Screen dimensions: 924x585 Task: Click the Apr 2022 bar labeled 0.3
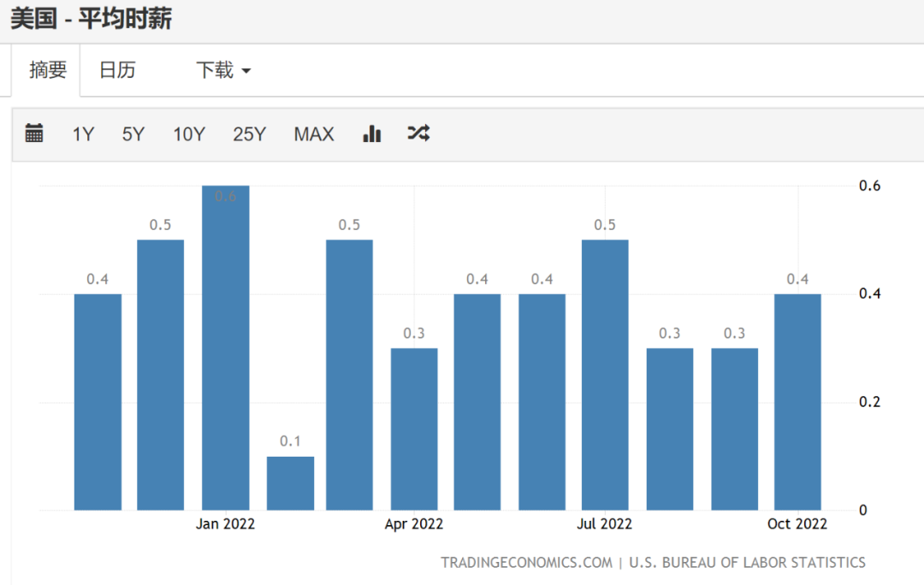point(414,428)
